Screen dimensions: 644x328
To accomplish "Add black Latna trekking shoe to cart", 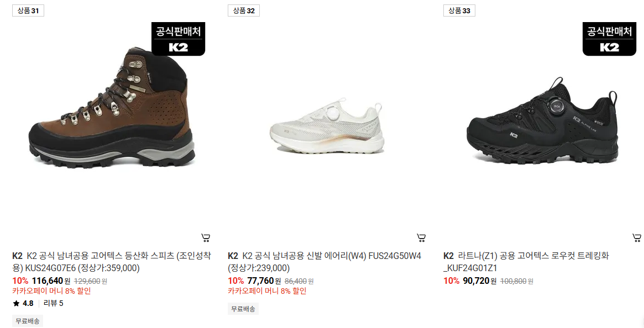I will pyautogui.click(x=637, y=237).
